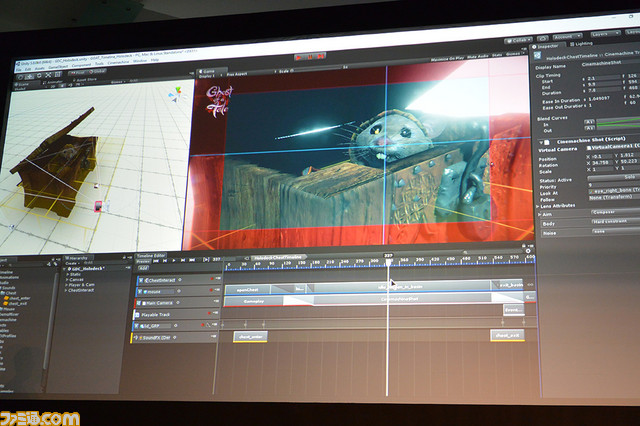This screenshot has width=640, height=426.
Task: Click the Main Camera track icon
Action: tap(139, 303)
